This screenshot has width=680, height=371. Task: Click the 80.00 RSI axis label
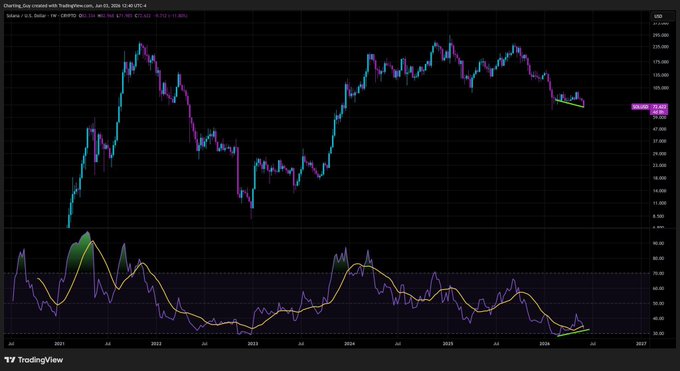tap(658, 258)
